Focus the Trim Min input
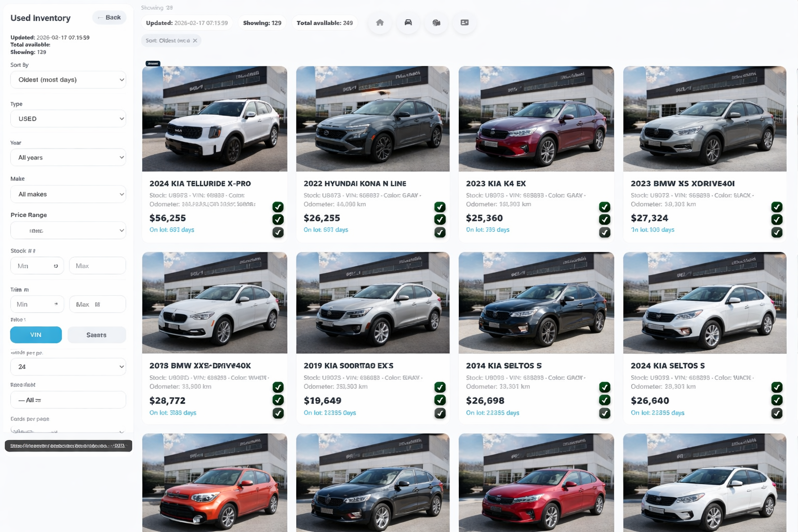 pos(37,304)
